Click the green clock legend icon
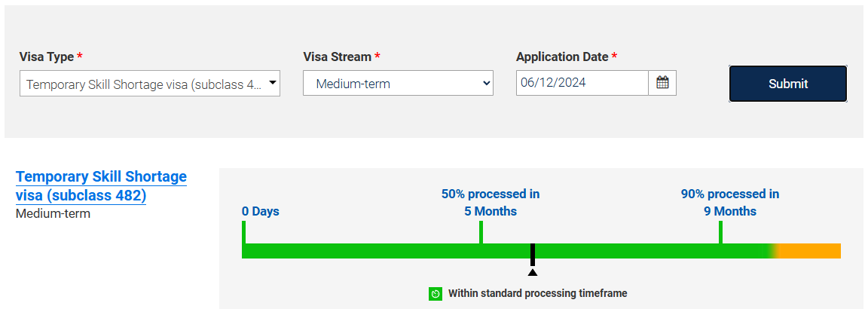868x309 pixels. [x=436, y=294]
